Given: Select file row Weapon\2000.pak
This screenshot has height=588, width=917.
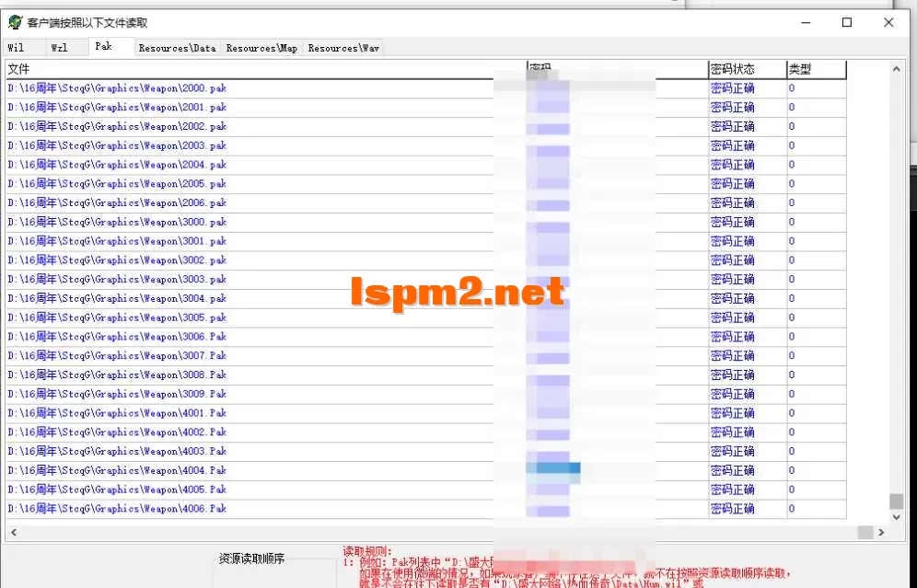Looking at the screenshot, I should pyautogui.click(x=425, y=88).
